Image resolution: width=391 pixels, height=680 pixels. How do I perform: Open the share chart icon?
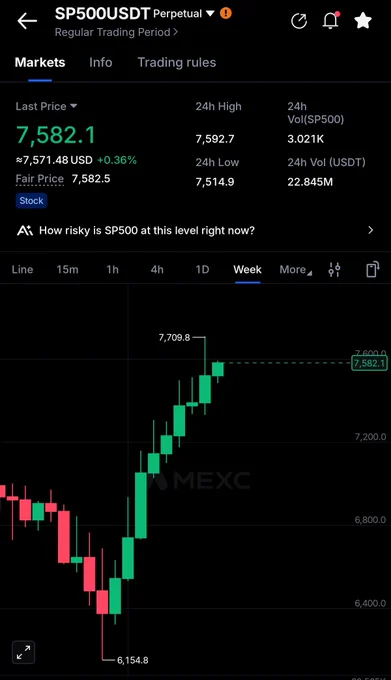click(299, 21)
